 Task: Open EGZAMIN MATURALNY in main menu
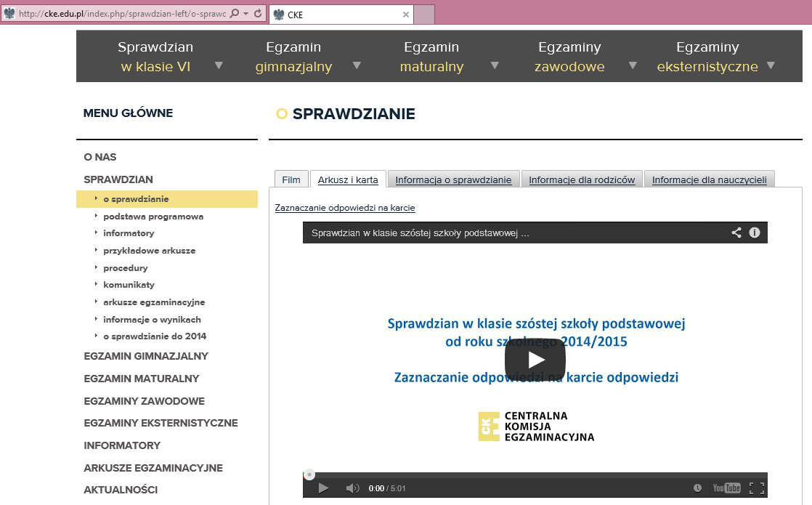pyautogui.click(x=142, y=379)
